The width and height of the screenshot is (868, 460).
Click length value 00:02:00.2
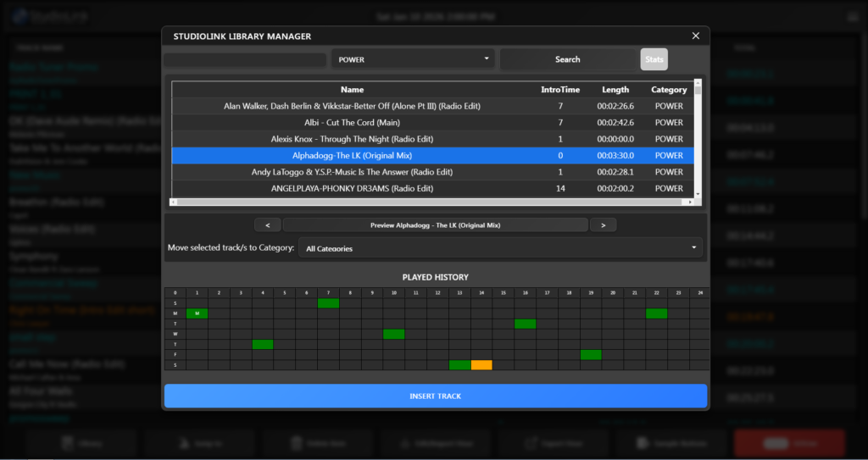coord(615,188)
